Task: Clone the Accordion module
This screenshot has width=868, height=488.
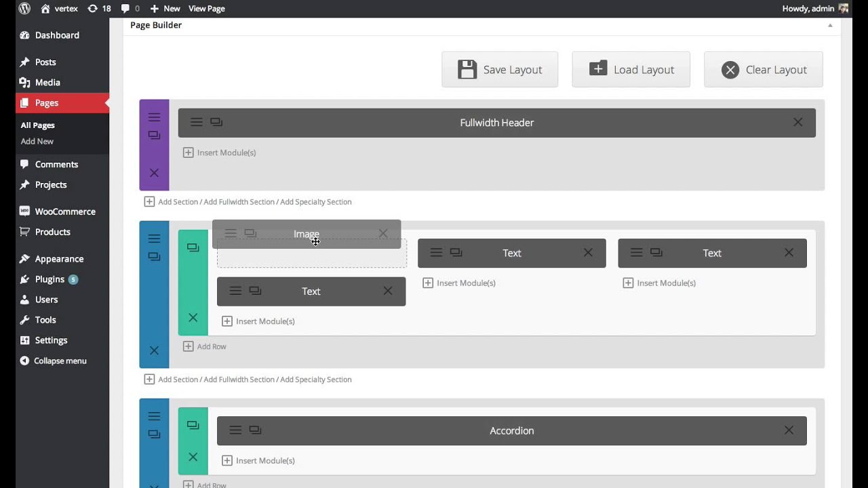Action: coord(255,430)
